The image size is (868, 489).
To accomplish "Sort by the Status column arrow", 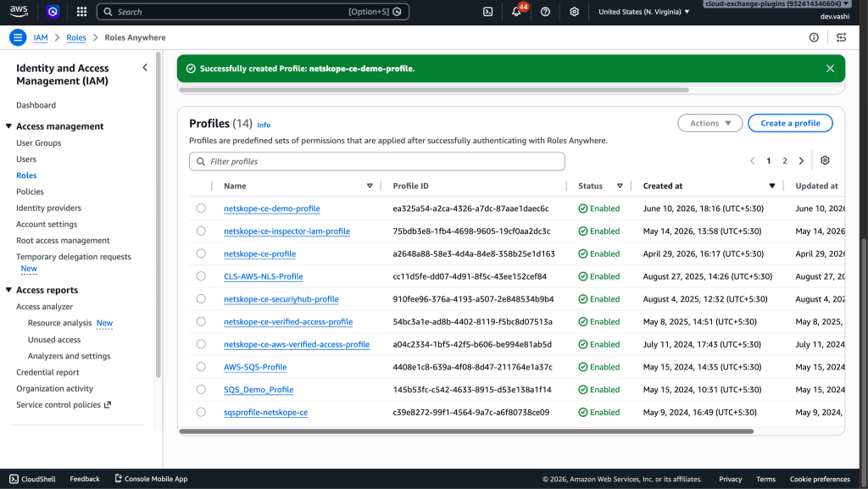I will 620,186.
